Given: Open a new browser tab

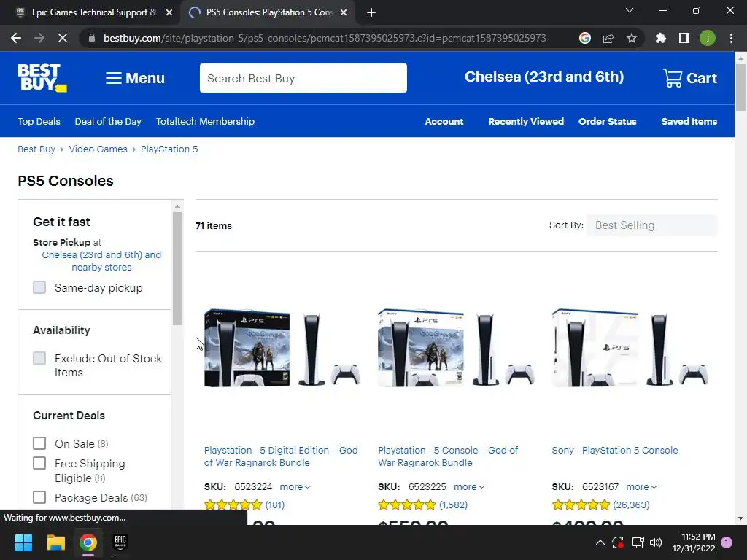Looking at the screenshot, I should (x=371, y=12).
